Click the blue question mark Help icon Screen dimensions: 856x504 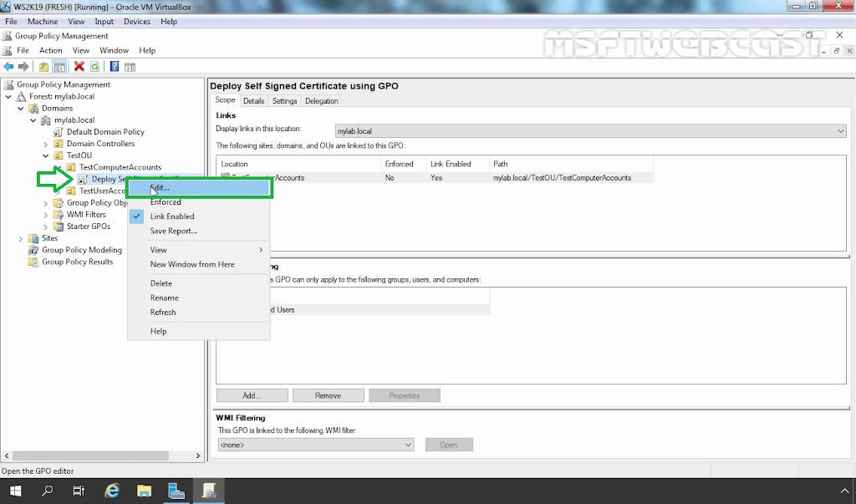[114, 67]
